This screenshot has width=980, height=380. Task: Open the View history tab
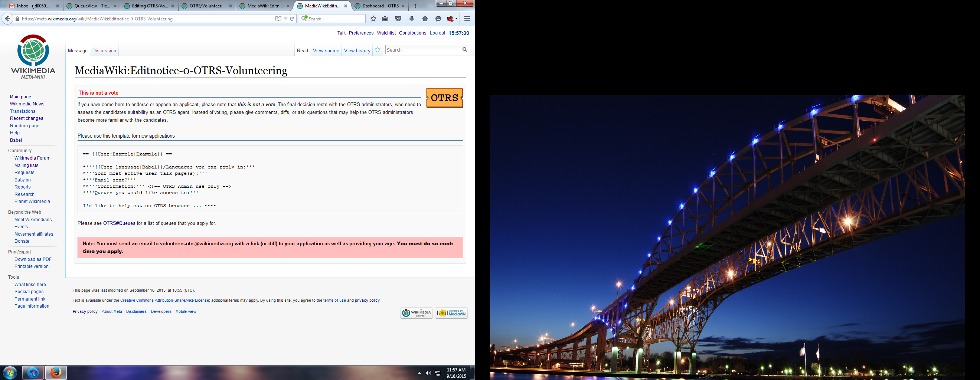tap(357, 50)
